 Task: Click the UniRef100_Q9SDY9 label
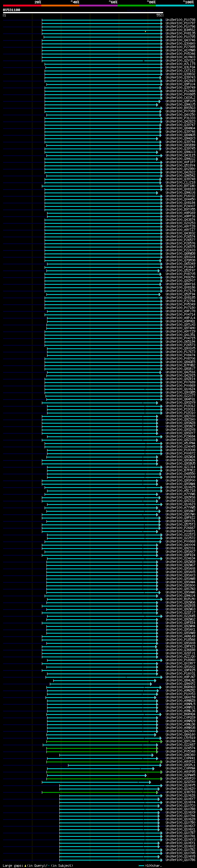(x=180, y=402)
